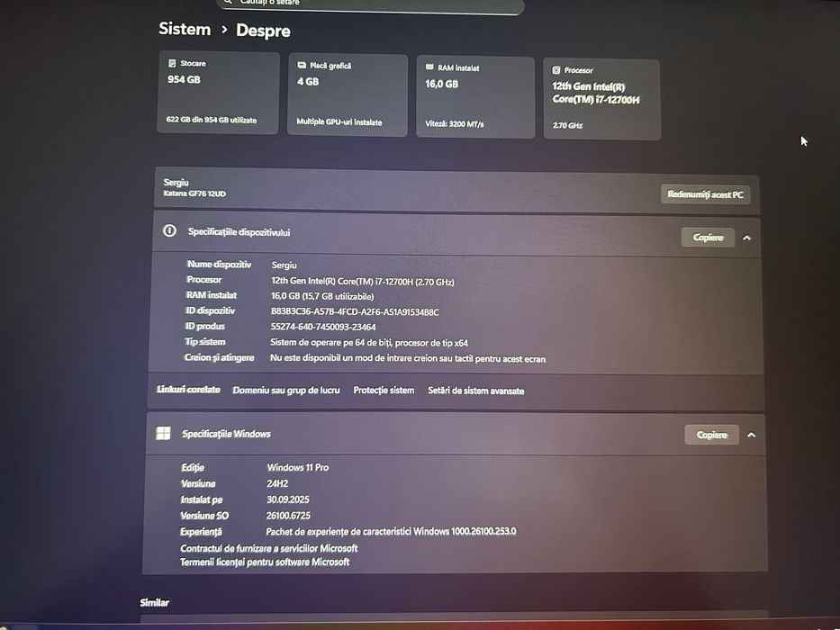
Task: Click the settings search field
Action: tap(370, 4)
